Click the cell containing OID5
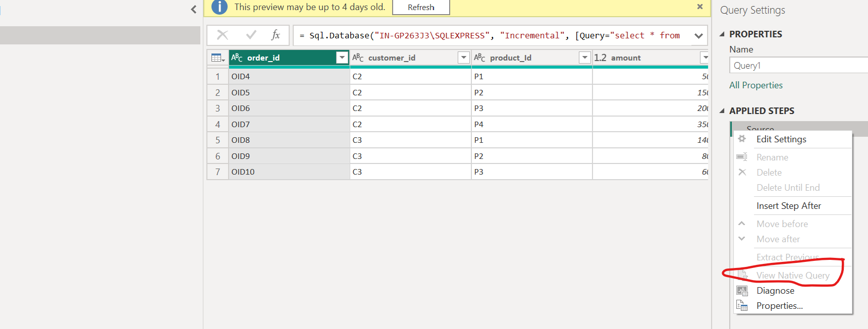 pyautogui.click(x=289, y=92)
